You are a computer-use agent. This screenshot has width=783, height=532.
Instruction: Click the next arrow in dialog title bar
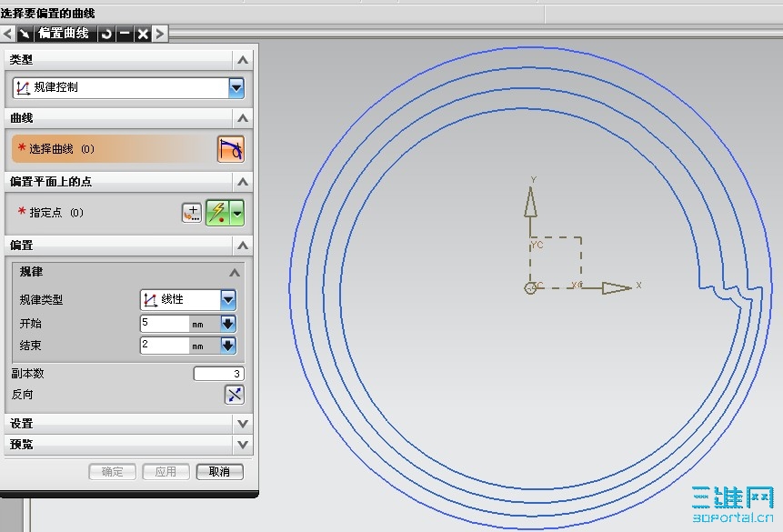[160, 34]
